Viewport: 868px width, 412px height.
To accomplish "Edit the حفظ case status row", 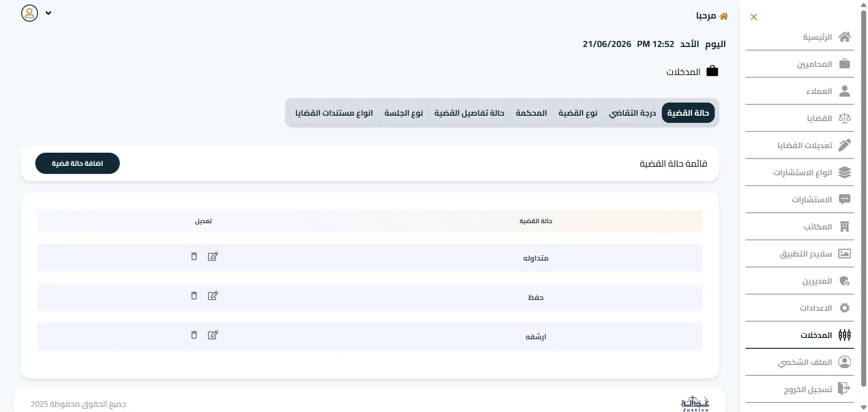I will pyautogui.click(x=213, y=296).
